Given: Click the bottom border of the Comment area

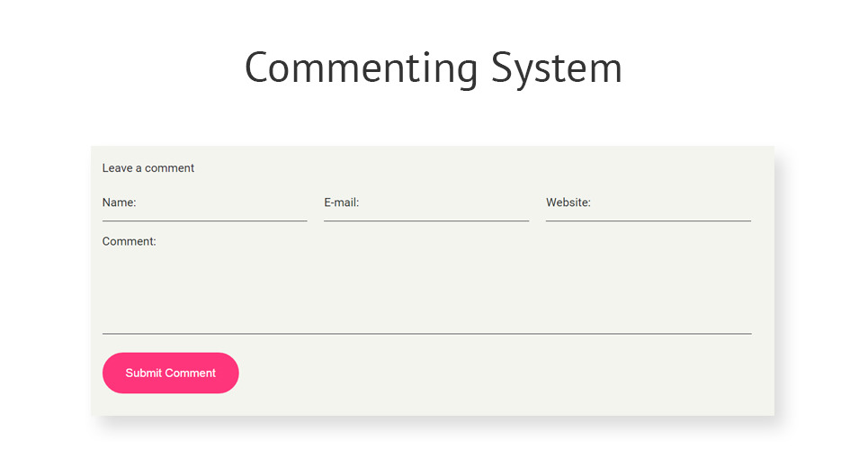Looking at the screenshot, I should point(426,333).
